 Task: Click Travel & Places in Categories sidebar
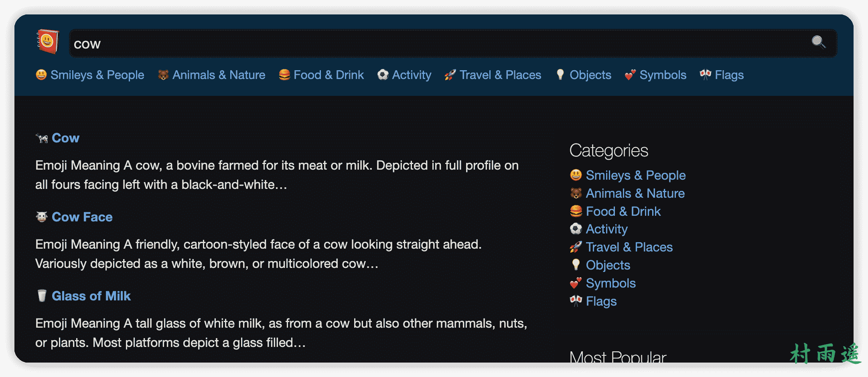tap(629, 247)
